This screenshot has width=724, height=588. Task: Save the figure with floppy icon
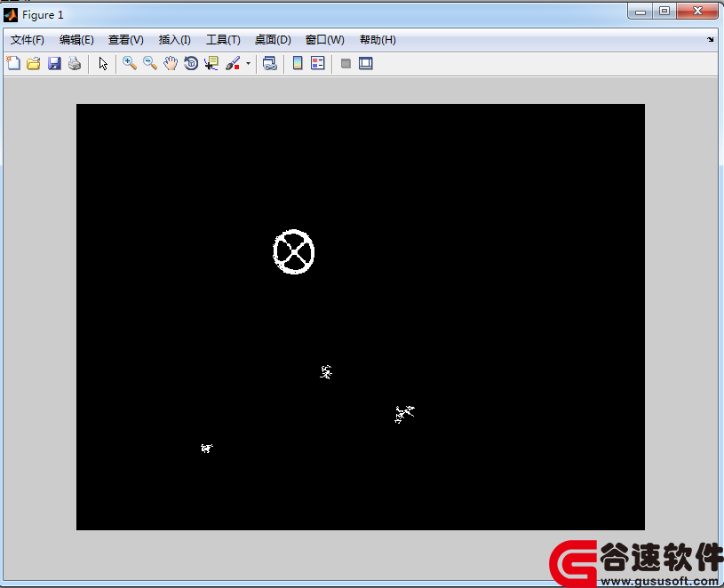click(x=54, y=63)
